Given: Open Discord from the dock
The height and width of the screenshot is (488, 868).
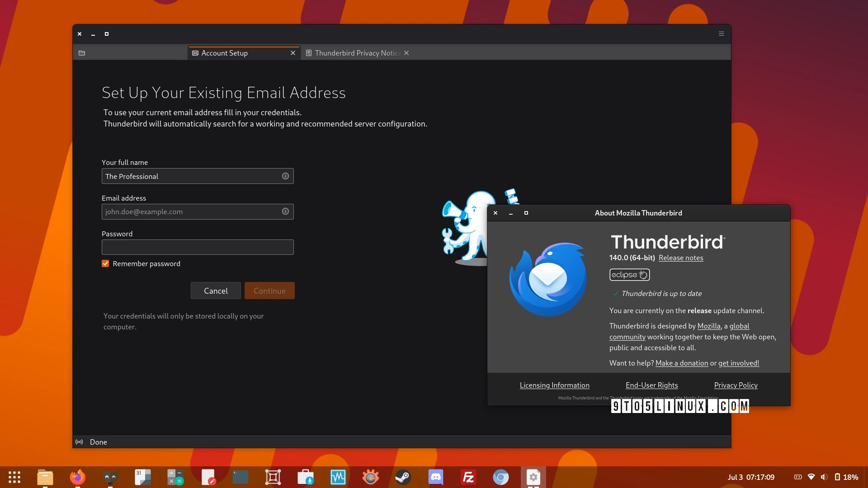Looking at the screenshot, I should [435, 477].
